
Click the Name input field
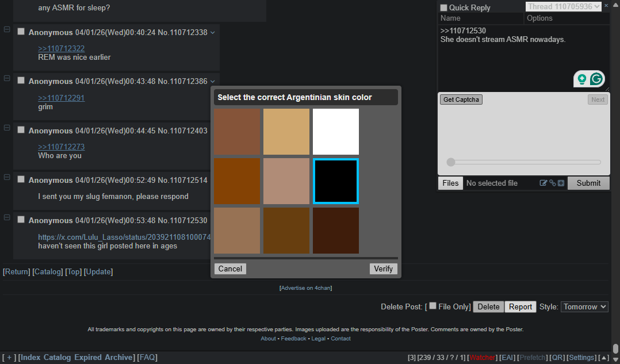click(480, 18)
